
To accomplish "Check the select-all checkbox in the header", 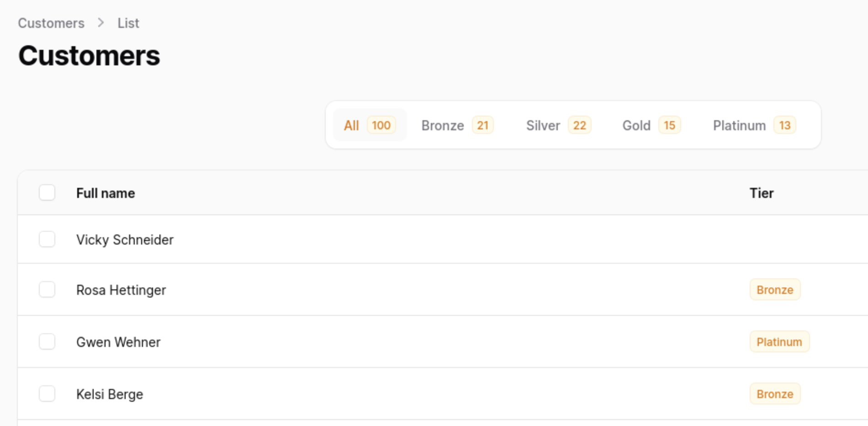I will click(47, 193).
